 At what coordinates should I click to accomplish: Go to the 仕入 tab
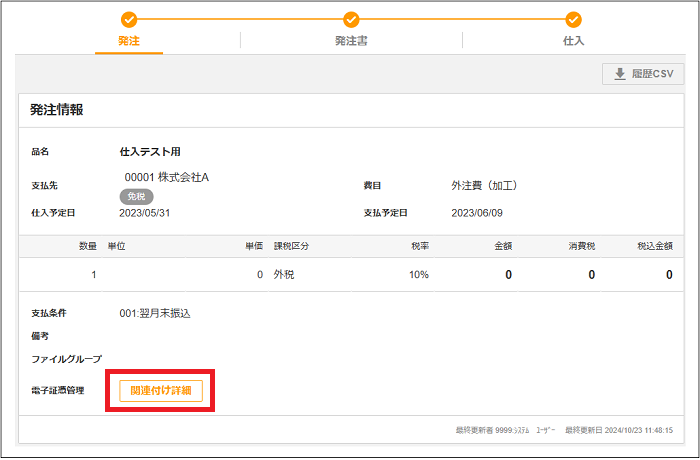573,42
